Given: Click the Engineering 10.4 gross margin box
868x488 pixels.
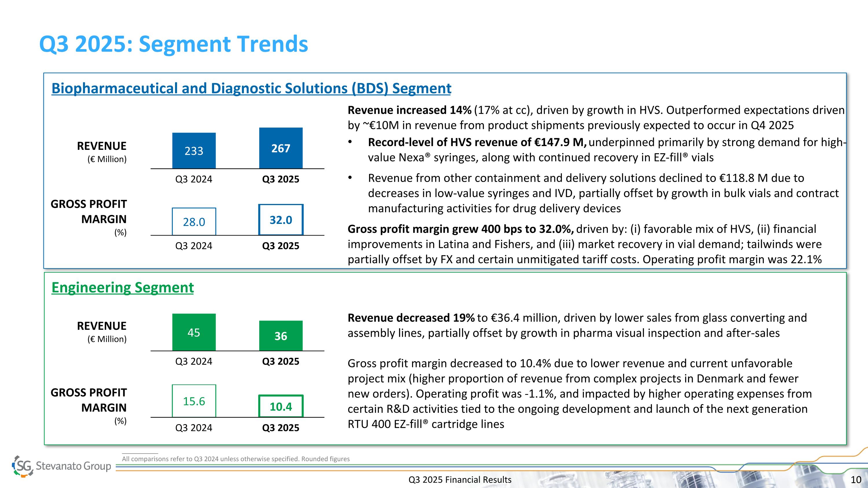Looking at the screenshot, I should pyautogui.click(x=281, y=406).
